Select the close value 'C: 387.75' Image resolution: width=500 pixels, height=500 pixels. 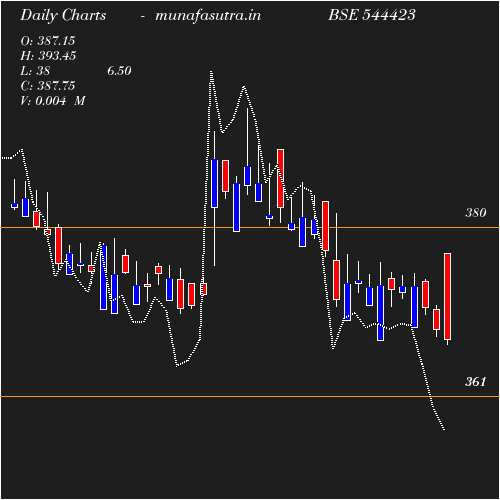point(48,86)
